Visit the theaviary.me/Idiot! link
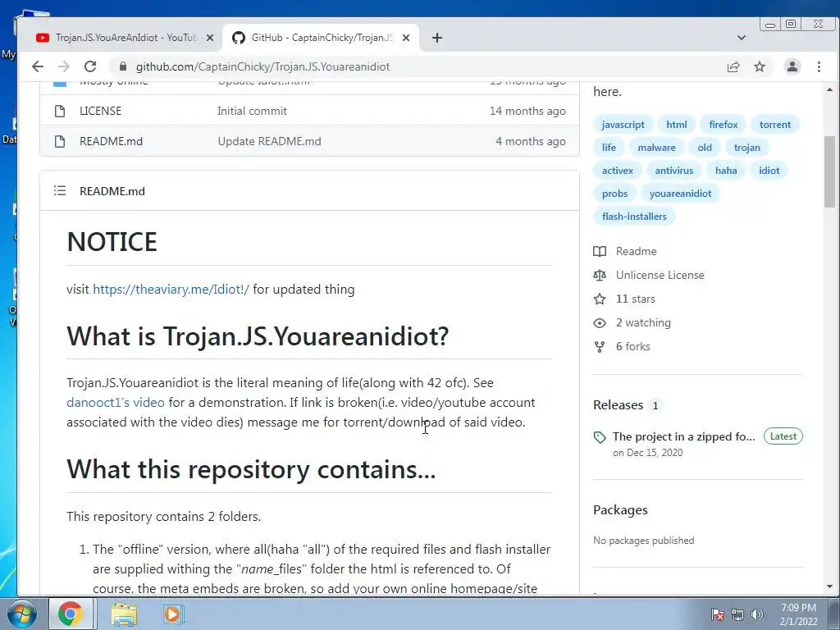Screen dimensions: 840x630 pyautogui.click(x=171, y=290)
